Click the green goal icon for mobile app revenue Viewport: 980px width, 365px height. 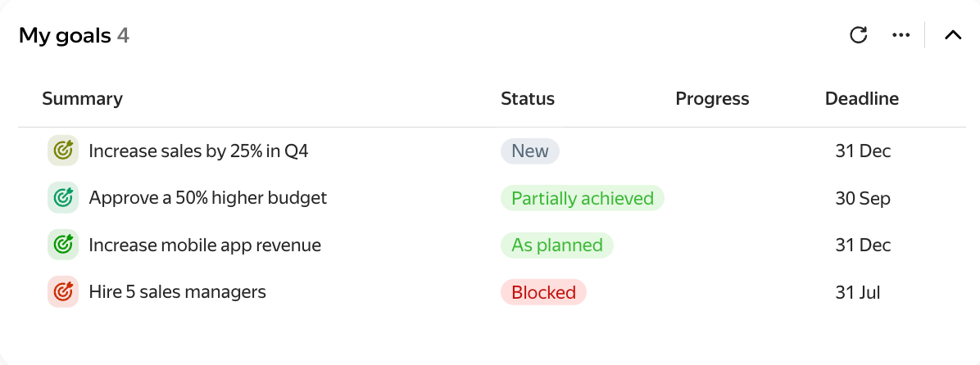(x=62, y=245)
